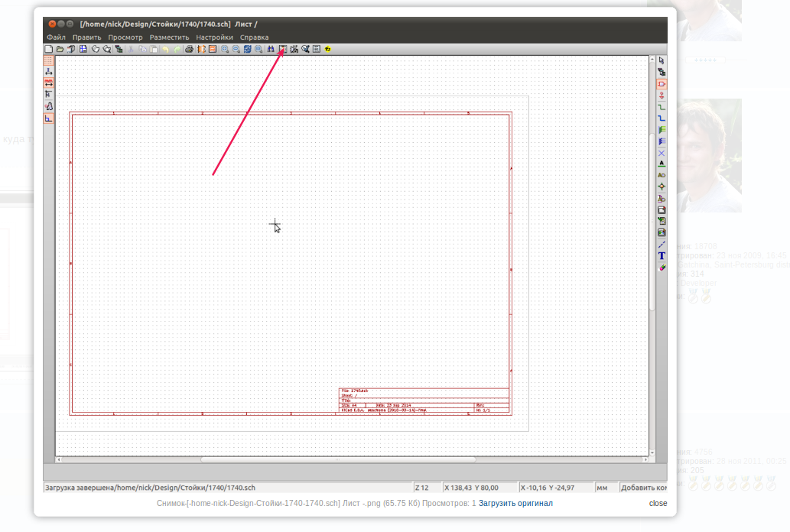Screen dimensions: 790x532
Task: Open page settings sheet icon
Action: coord(83,49)
